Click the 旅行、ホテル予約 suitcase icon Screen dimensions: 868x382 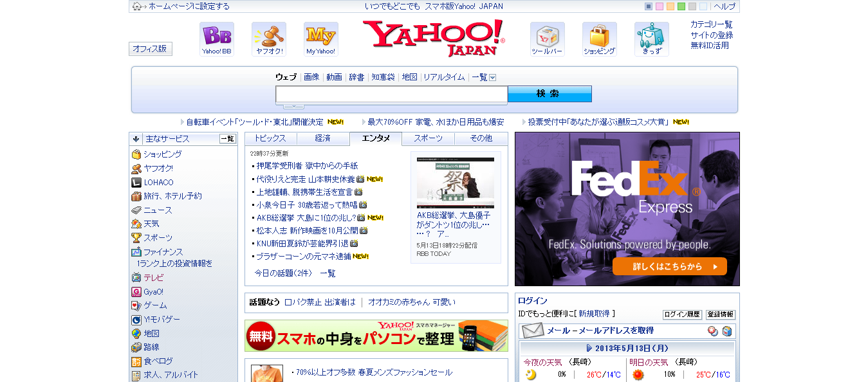[x=136, y=196]
